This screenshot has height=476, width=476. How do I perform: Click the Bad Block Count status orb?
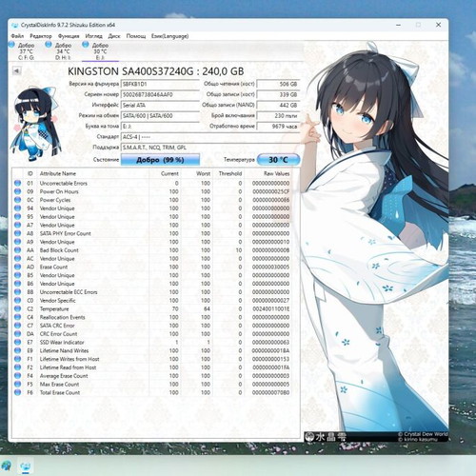[18, 250]
